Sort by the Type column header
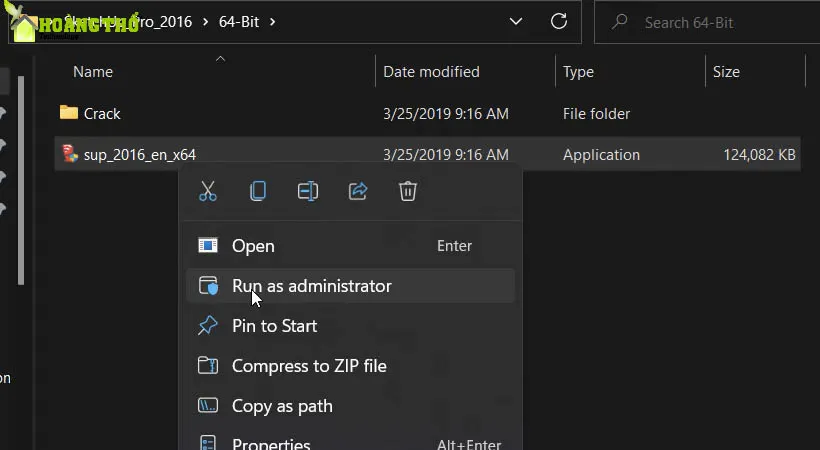This screenshot has height=450, width=820. pos(578,72)
